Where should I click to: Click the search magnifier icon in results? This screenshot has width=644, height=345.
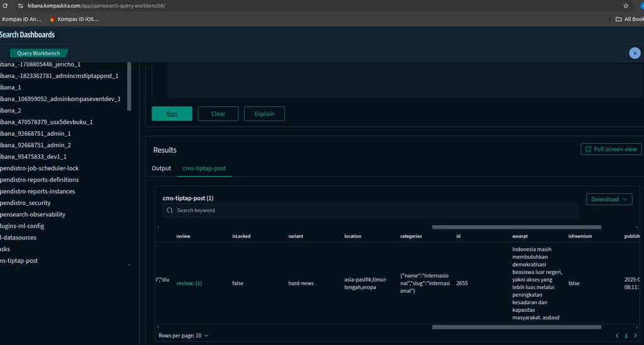coord(170,211)
